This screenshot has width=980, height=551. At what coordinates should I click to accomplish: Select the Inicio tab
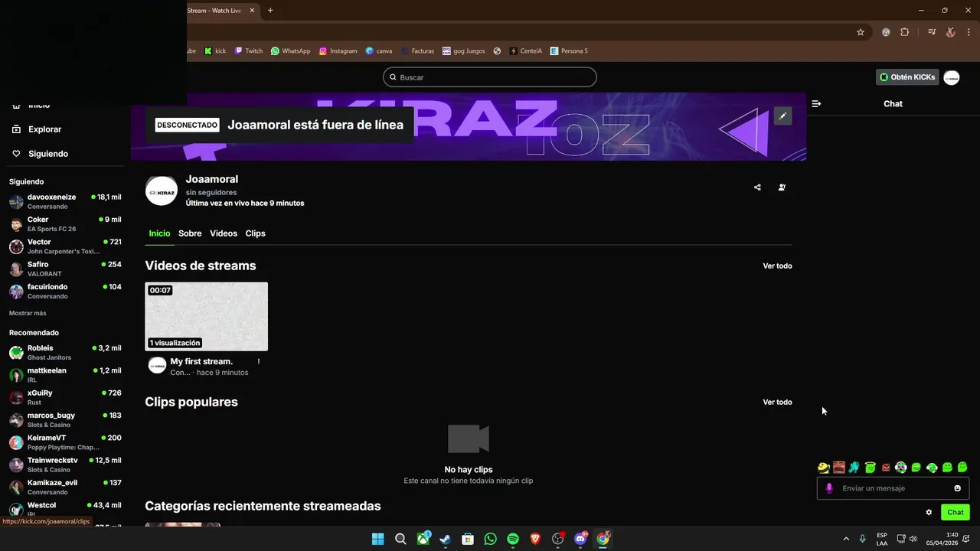coord(159,233)
